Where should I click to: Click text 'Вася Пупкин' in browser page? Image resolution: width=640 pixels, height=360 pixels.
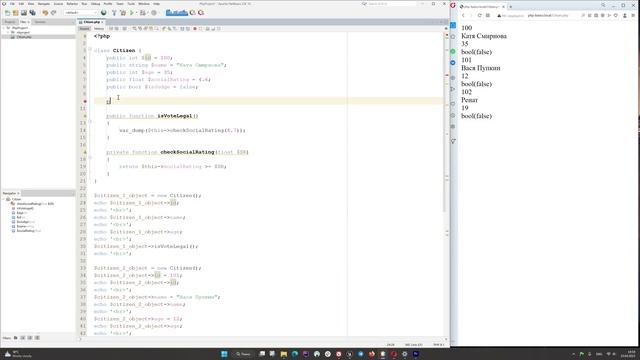tap(480, 68)
